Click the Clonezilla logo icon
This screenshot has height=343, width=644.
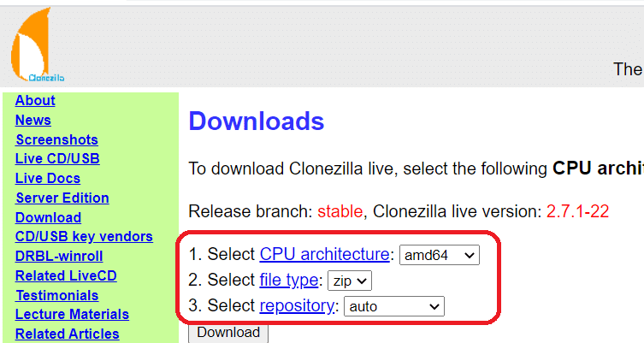click(36, 44)
